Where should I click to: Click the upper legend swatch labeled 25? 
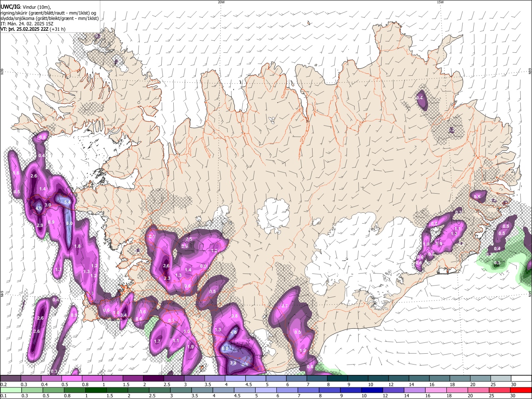pos(501,379)
